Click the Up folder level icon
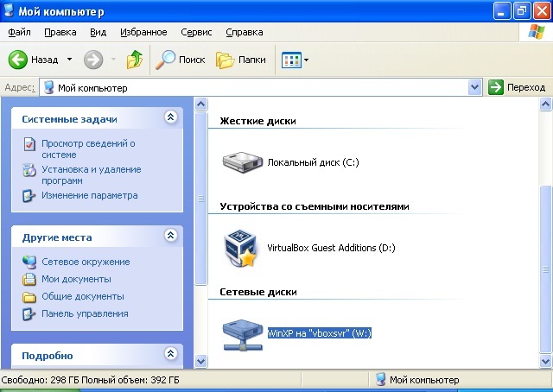The width and height of the screenshot is (553, 392). [x=134, y=60]
